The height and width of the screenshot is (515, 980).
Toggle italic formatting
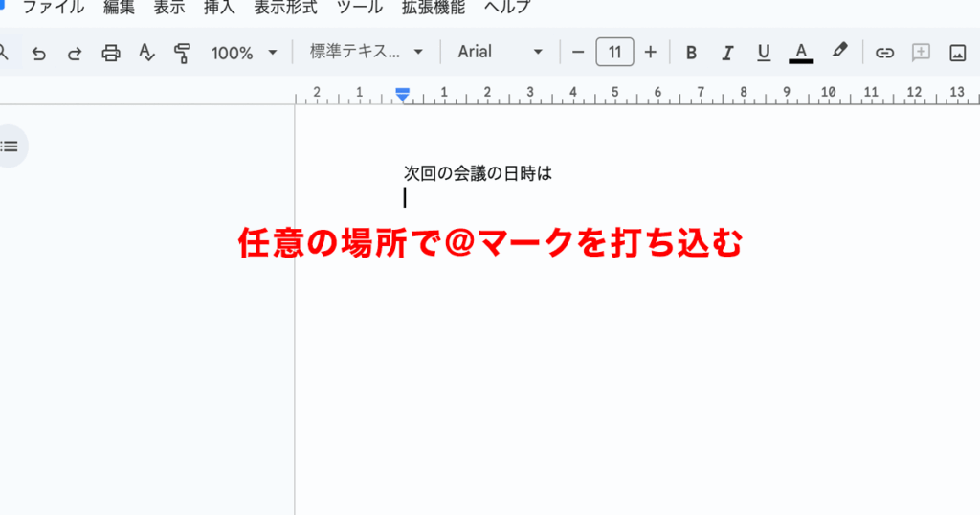[727, 53]
